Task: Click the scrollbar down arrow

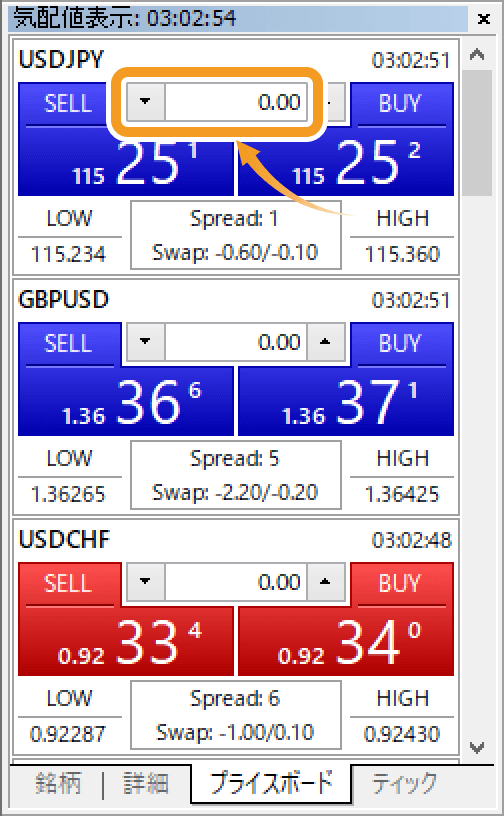Action: pyautogui.click(x=477, y=748)
